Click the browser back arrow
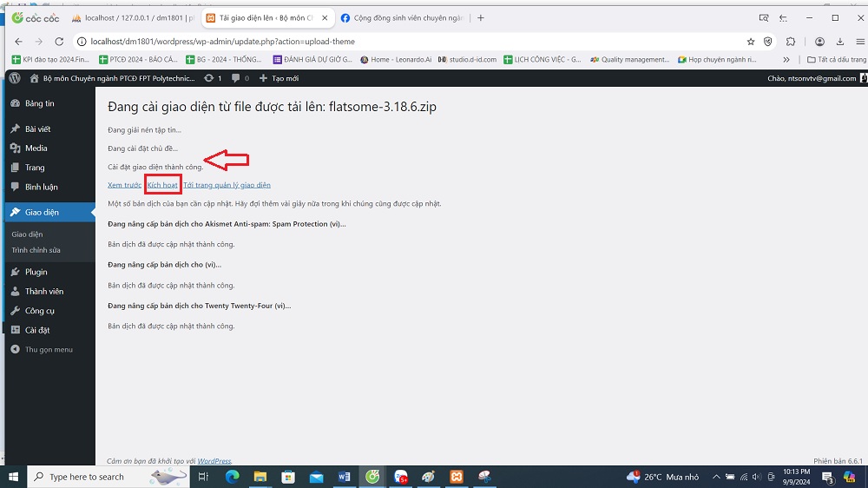The image size is (868, 488). (18, 42)
